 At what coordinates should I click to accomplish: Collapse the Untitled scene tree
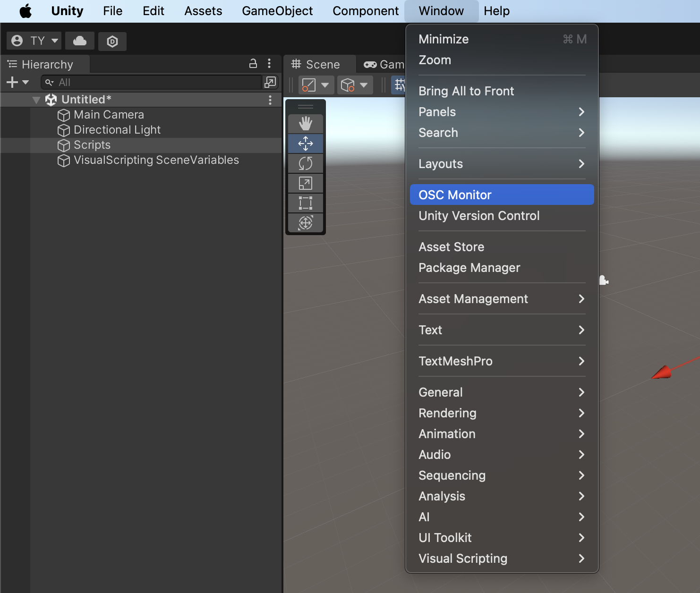coord(36,100)
